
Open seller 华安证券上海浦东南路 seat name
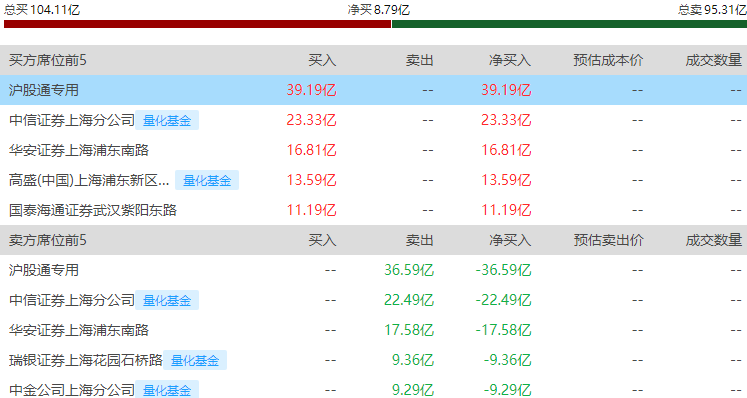click(x=79, y=330)
